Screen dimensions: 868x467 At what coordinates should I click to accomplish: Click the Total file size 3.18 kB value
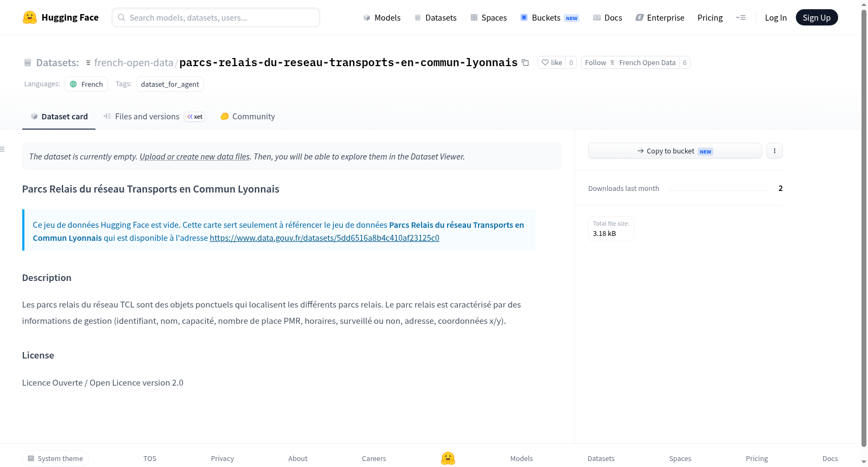pos(604,234)
